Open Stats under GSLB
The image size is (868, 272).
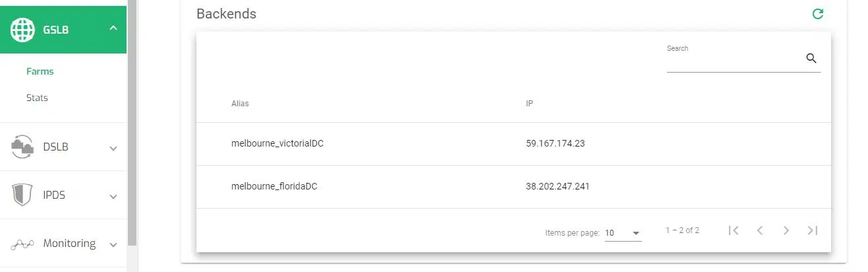[x=37, y=98]
